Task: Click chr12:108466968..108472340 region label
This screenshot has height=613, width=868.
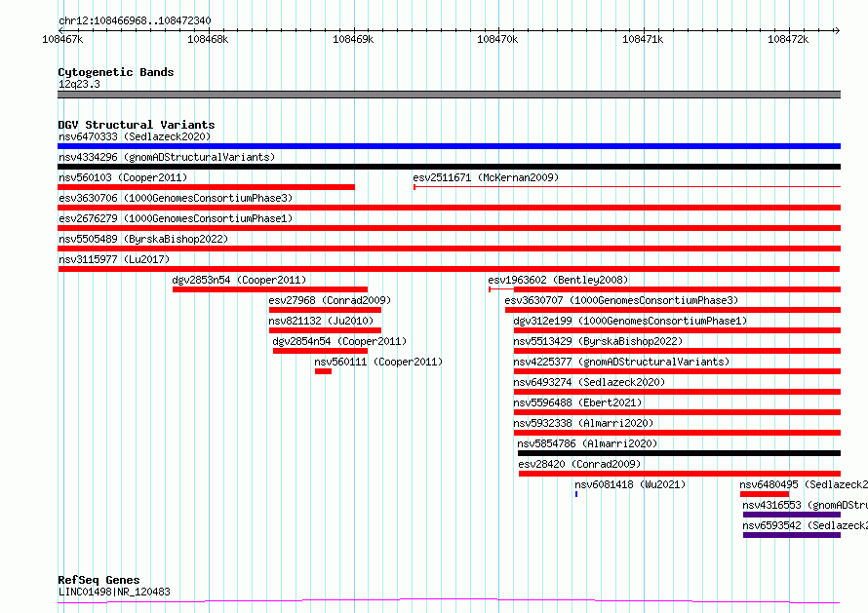Action: pos(135,21)
